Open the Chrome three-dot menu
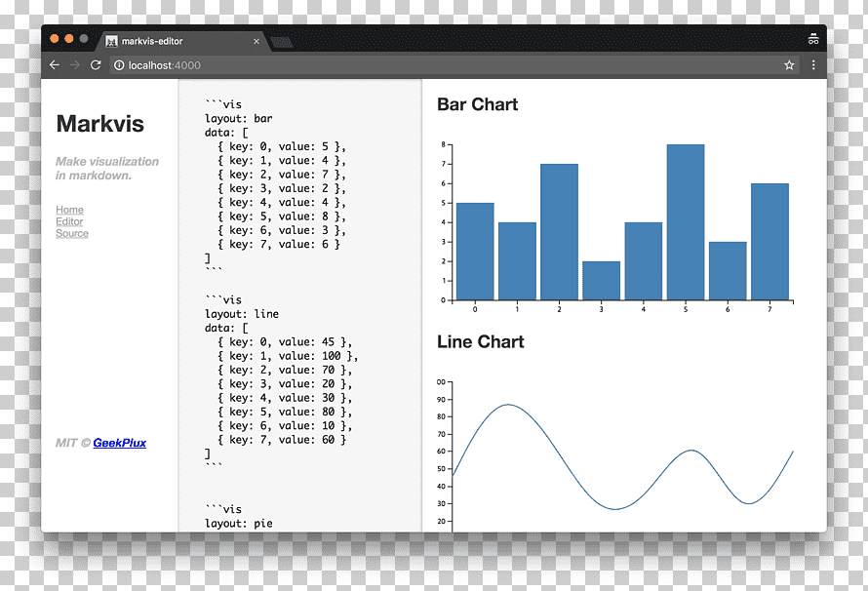Screen dimensions: 868x591 (x=813, y=65)
